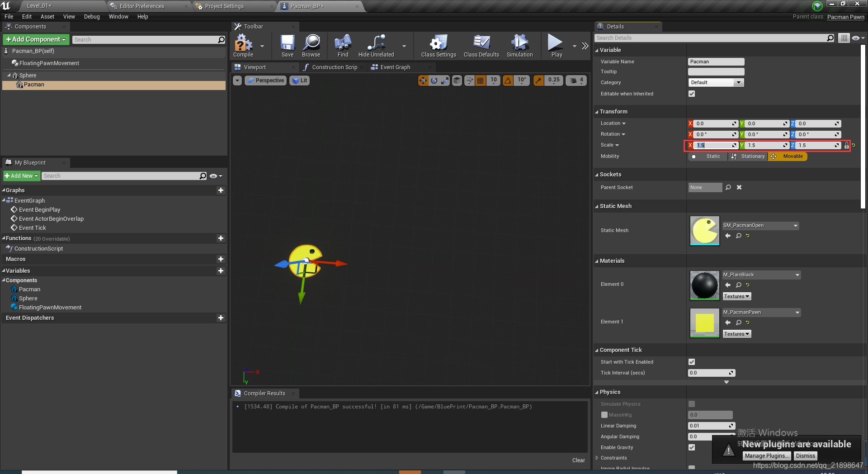
Task: Open M_PacmanPawn material dropdown
Action: click(x=761, y=313)
